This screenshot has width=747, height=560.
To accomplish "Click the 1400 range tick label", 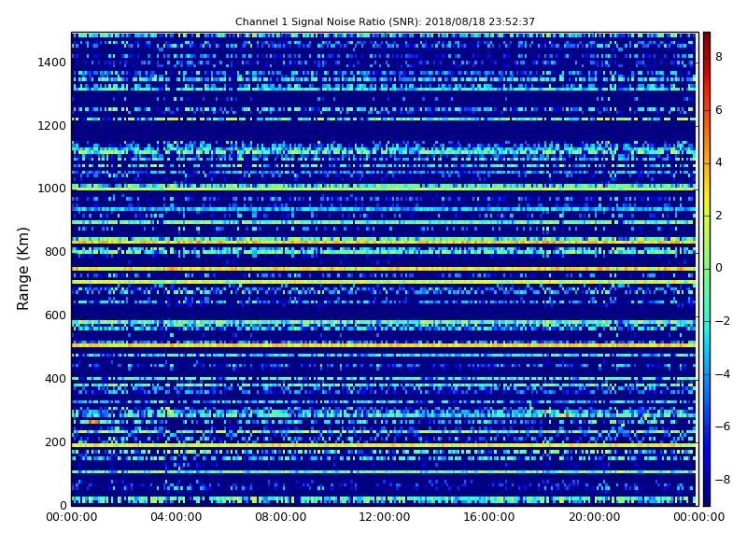I will pos(52,63).
